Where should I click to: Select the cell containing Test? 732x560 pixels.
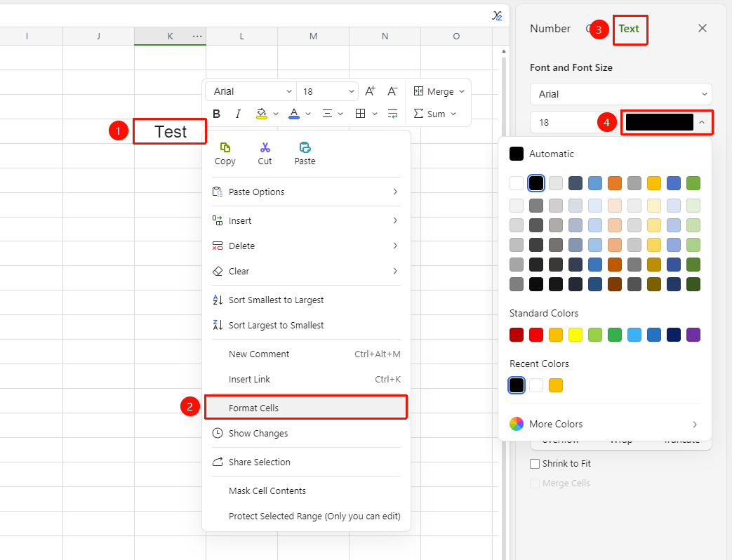[x=171, y=132]
